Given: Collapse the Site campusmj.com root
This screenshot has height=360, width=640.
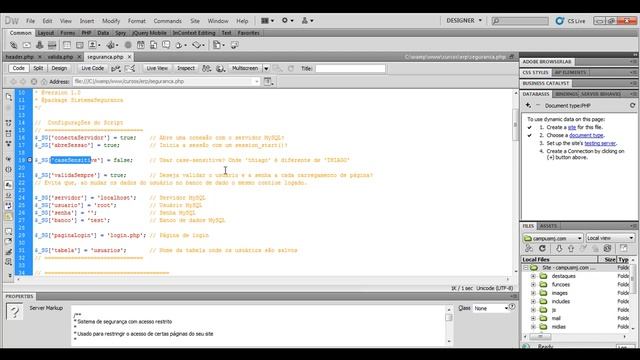Looking at the screenshot, I should [x=526, y=268].
